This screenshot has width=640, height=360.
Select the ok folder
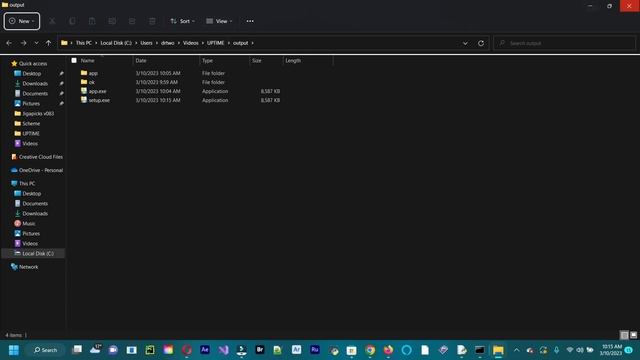click(91, 82)
